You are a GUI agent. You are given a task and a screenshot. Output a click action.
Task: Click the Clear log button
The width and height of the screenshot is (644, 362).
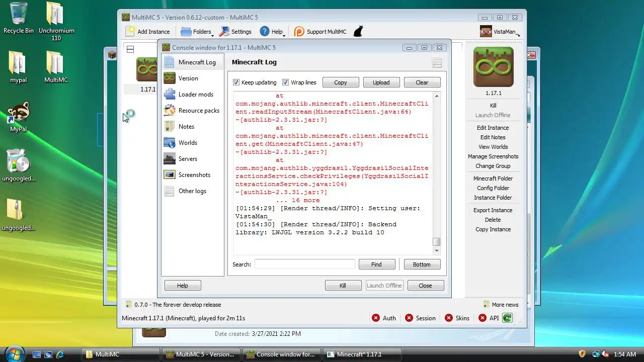pos(422,82)
